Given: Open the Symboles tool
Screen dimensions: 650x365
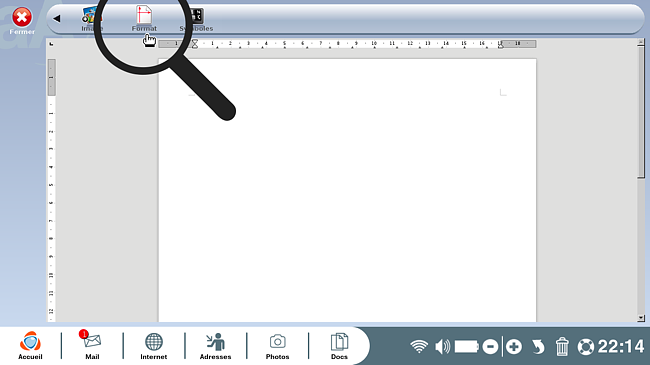Looking at the screenshot, I should (x=196, y=19).
